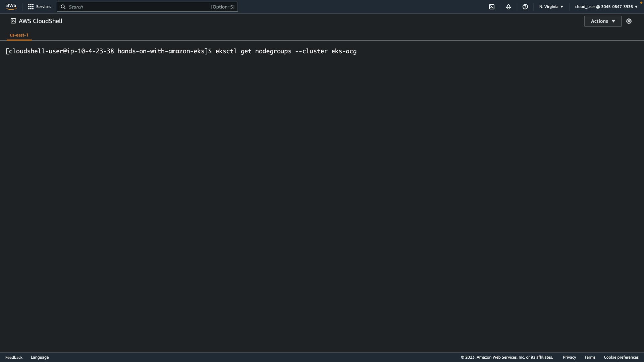Click the AWS CloudShell title terminal icon
Viewport: 644px width, 362px height.
coord(13,21)
